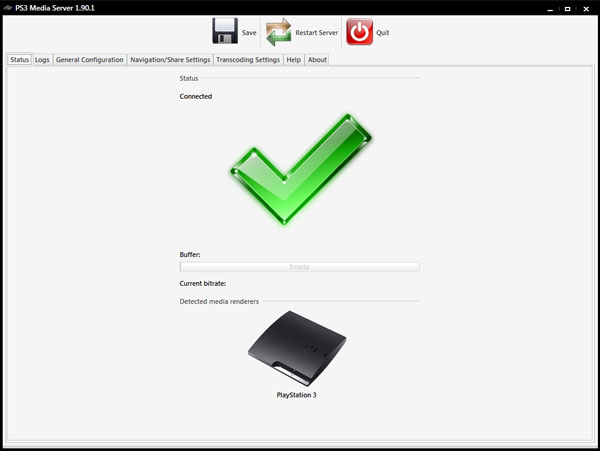Switch to the Status tab

(x=20, y=60)
